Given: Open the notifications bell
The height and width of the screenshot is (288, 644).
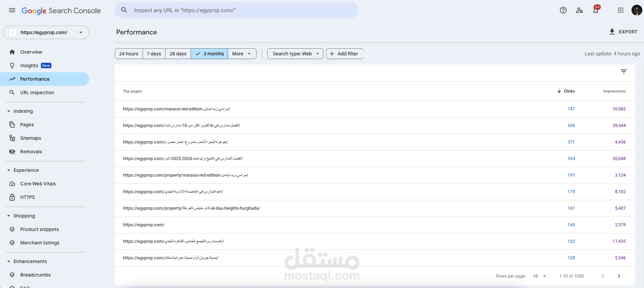Looking at the screenshot, I should pos(596,10).
